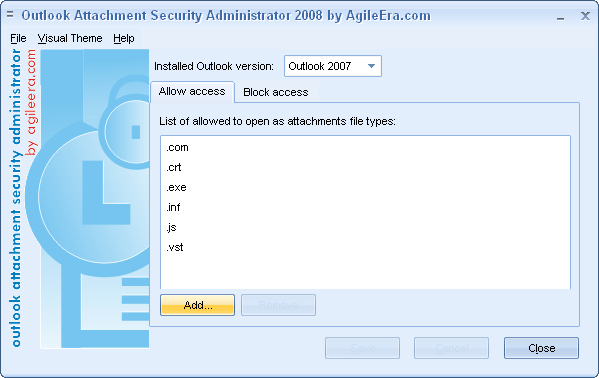Minimize the window using the title bar icon

(560, 17)
